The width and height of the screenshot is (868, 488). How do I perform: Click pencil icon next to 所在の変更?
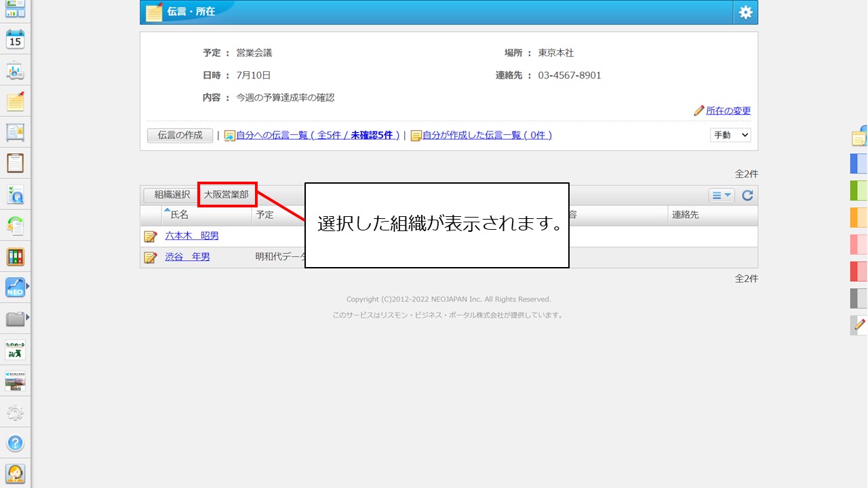[x=699, y=110]
